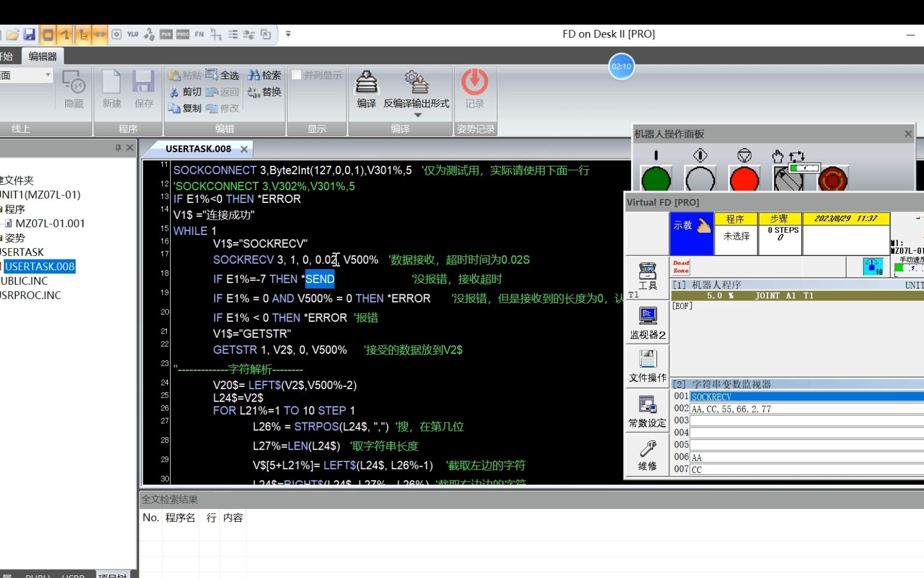Close the 机器人操作面板 window

908,134
